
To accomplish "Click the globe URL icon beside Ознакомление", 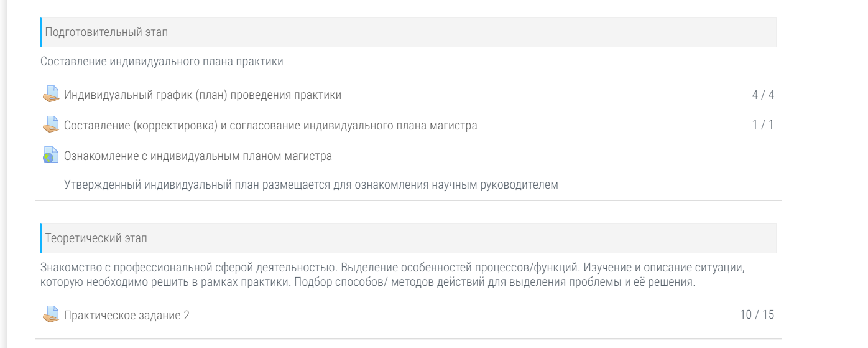I will point(51,156).
